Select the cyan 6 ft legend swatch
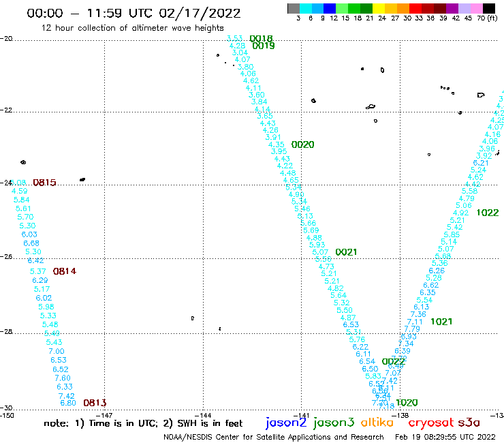Viewport: 504px width, 443px height. coord(306,8)
